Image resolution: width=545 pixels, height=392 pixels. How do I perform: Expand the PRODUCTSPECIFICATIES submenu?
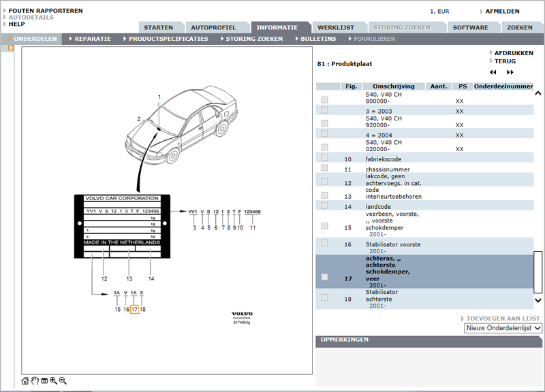[166, 39]
